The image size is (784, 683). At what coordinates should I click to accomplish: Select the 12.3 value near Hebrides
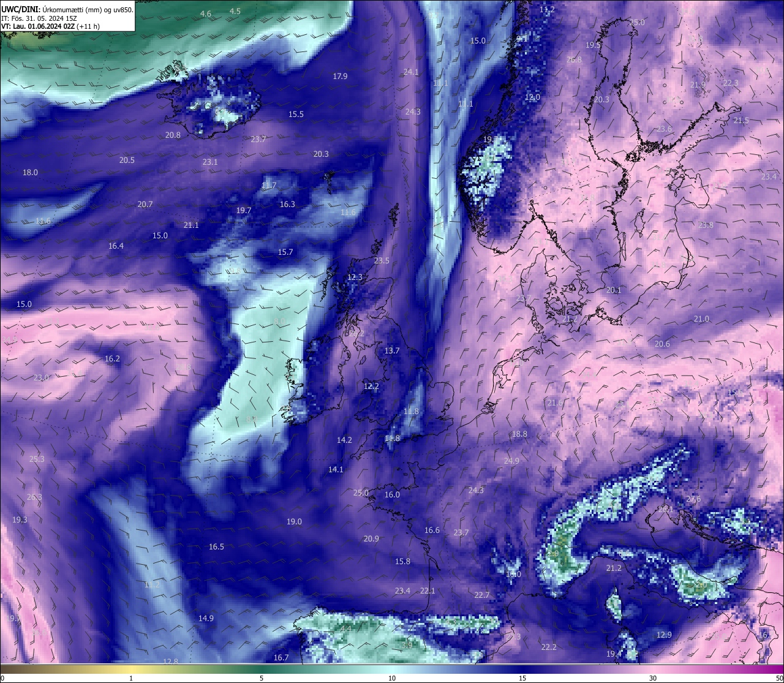click(x=355, y=277)
